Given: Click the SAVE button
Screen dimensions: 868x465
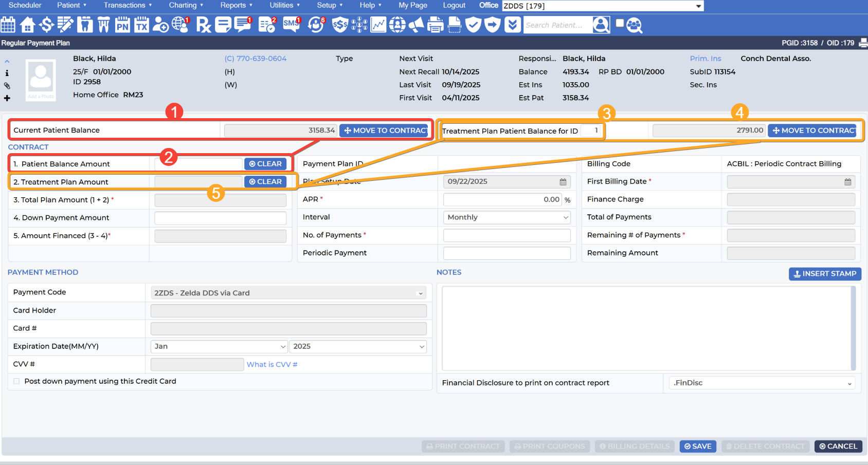Looking at the screenshot, I should click(x=698, y=447).
